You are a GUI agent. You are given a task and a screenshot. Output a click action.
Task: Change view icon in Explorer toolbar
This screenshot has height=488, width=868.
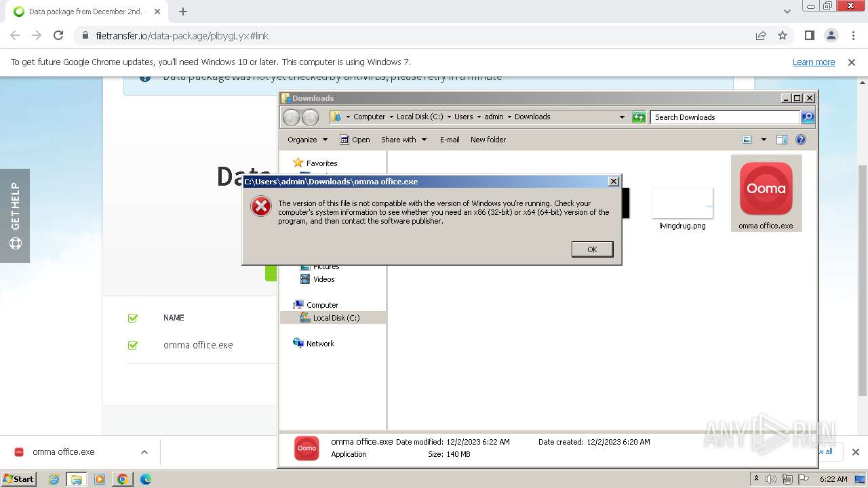pyautogui.click(x=747, y=140)
